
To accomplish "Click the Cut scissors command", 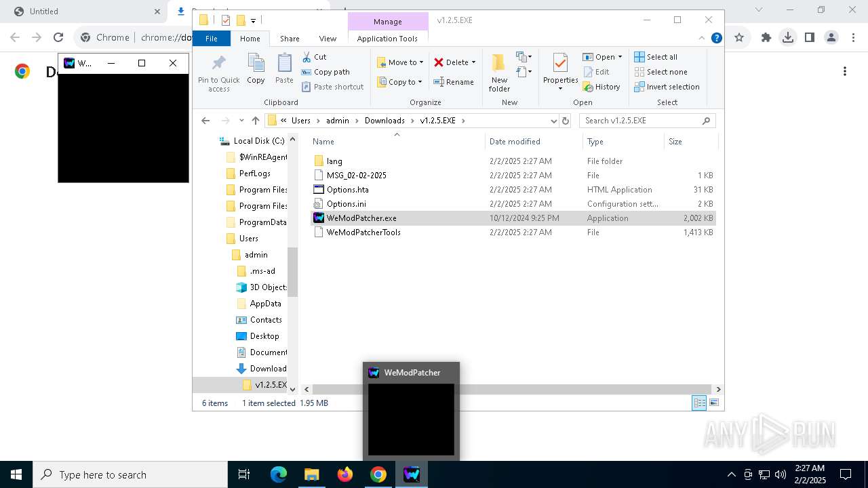I will point(314,57).
